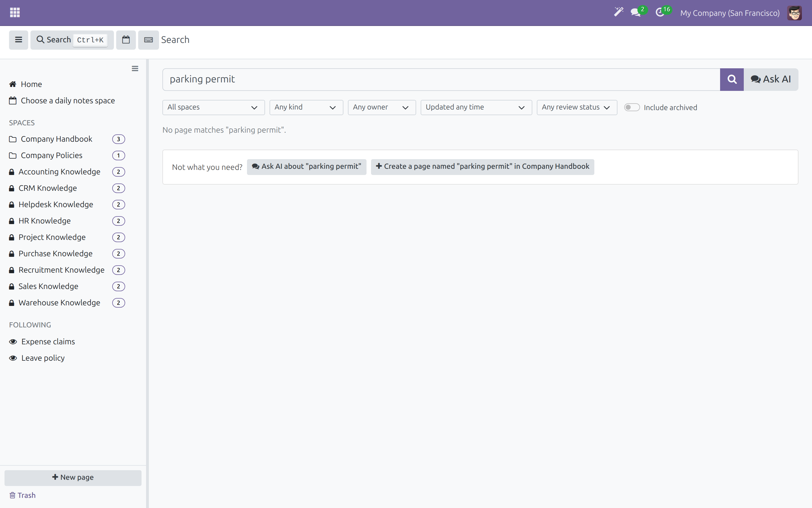Click the Ask AI button

[771, 79]
